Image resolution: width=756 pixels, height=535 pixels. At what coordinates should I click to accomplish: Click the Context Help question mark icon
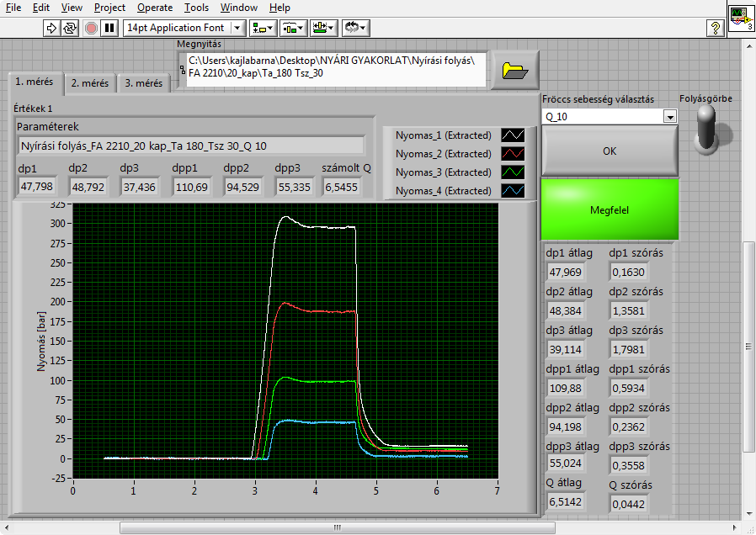pos(716,28)
